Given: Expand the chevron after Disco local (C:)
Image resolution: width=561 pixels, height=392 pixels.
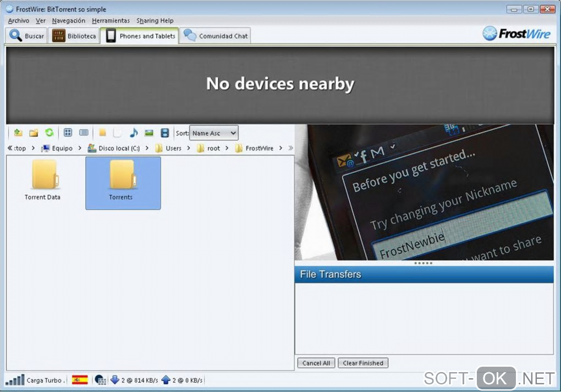Looking at the screenshot, I should coord(147,148).
